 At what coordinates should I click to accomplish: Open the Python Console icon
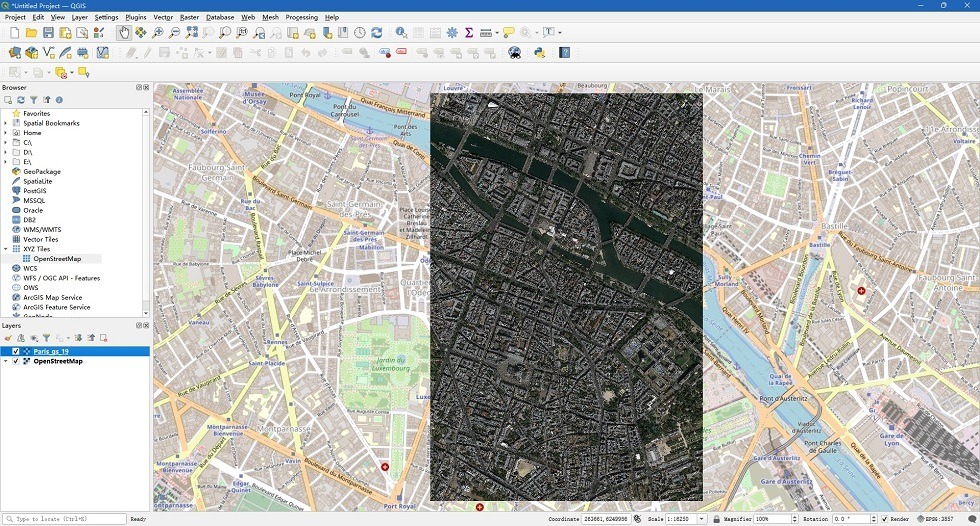coord(540,53)
